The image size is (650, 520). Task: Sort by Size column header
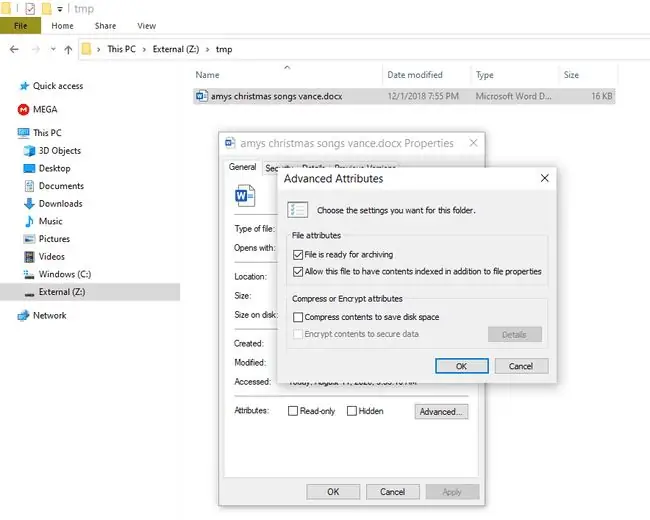(588, 75)
